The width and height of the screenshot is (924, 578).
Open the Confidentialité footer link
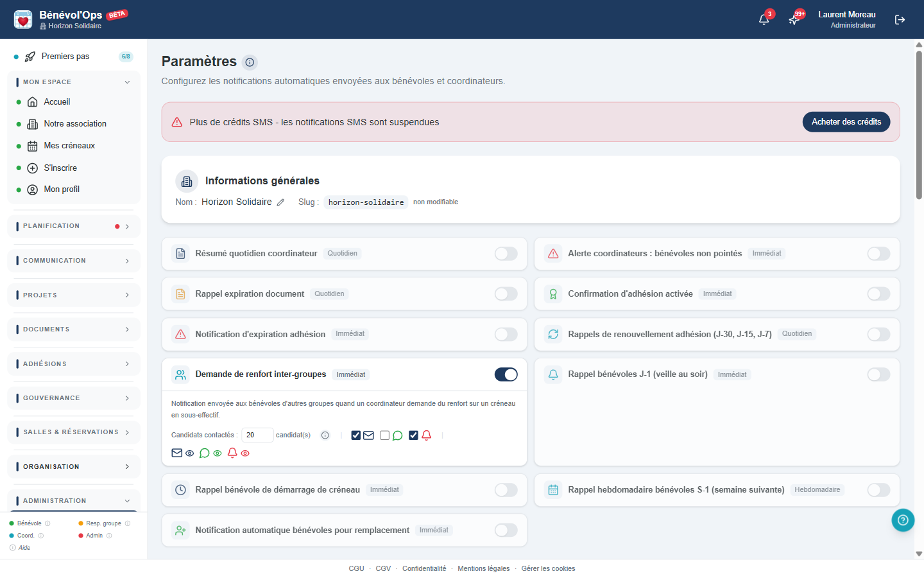tap(424, 569)
